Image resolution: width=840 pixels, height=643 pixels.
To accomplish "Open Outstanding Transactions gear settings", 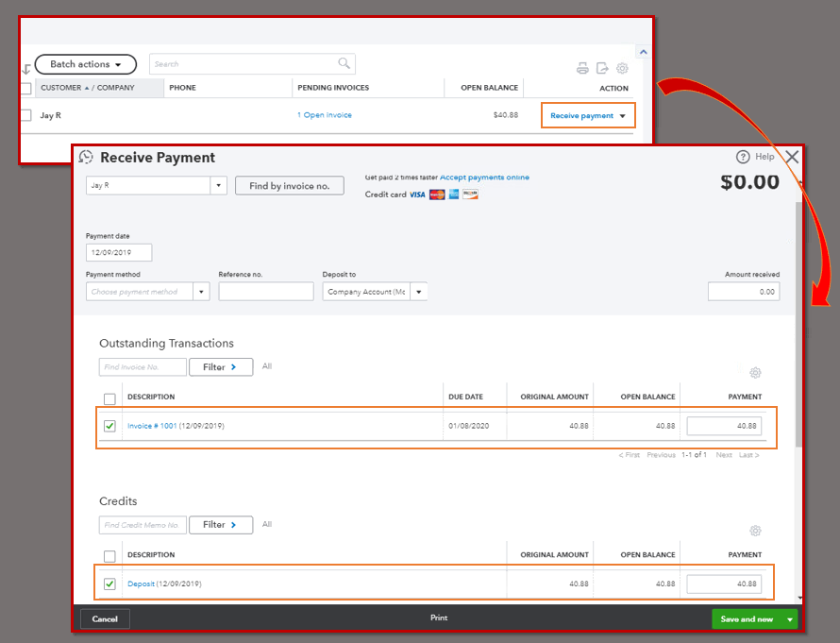I will (x=755, y=372).
